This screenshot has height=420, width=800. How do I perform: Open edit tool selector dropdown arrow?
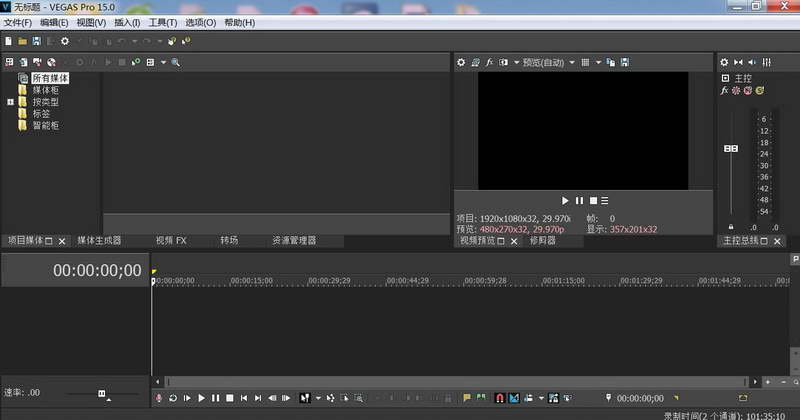tap(318, 398)
